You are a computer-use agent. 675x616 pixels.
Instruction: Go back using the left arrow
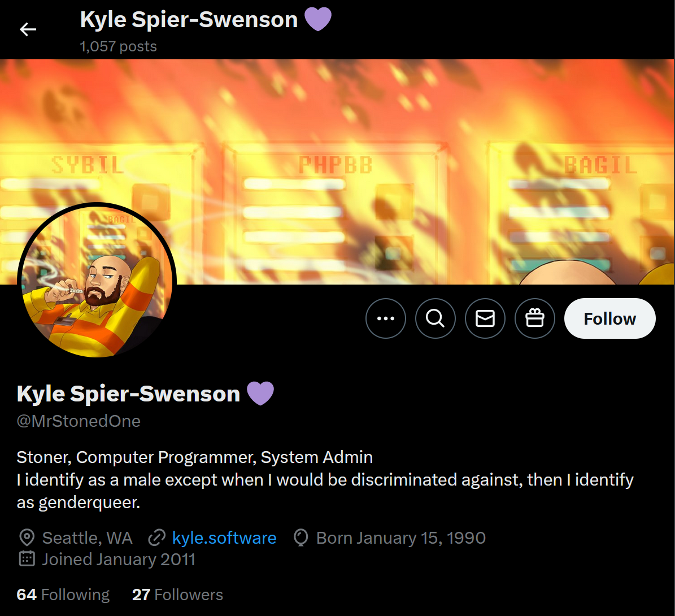[28, 29]
